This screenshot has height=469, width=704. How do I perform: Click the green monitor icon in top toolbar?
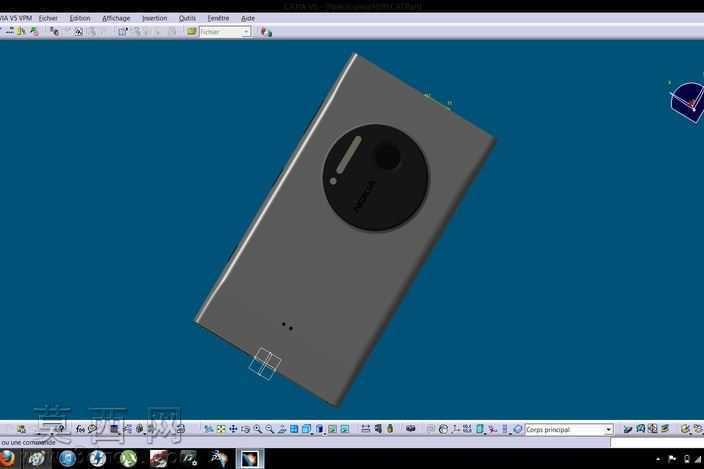pyautogui.click(x=34, y=31)
